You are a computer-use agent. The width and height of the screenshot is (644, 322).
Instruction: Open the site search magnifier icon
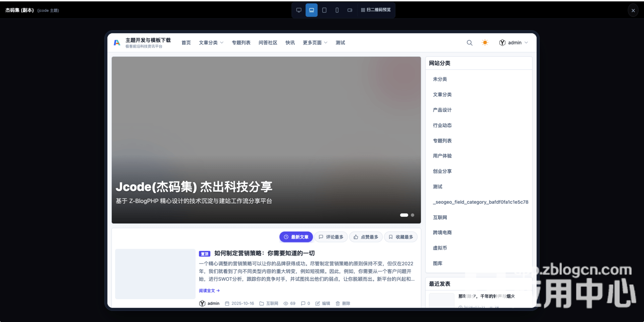(x=470, y=43)
